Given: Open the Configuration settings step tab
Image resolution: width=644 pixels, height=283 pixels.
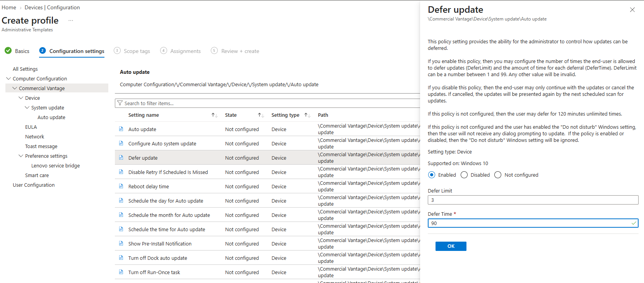Looking at the screenshot, I should 72,51.
